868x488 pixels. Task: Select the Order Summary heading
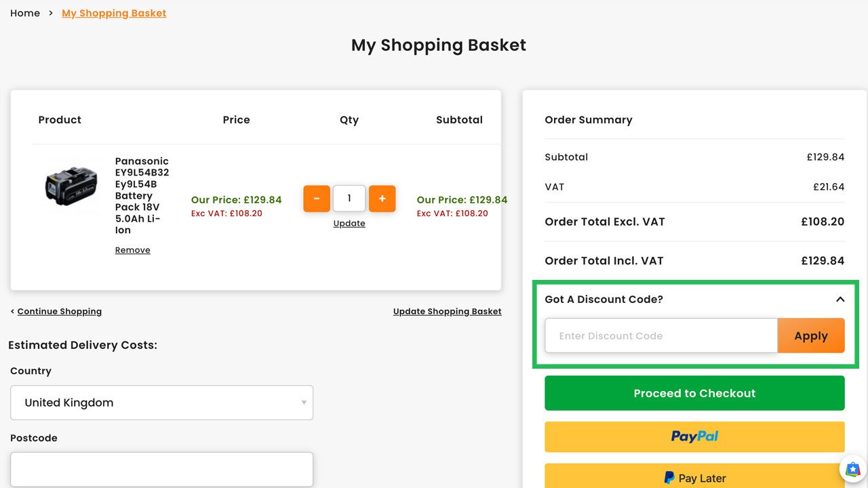[589, 120]
